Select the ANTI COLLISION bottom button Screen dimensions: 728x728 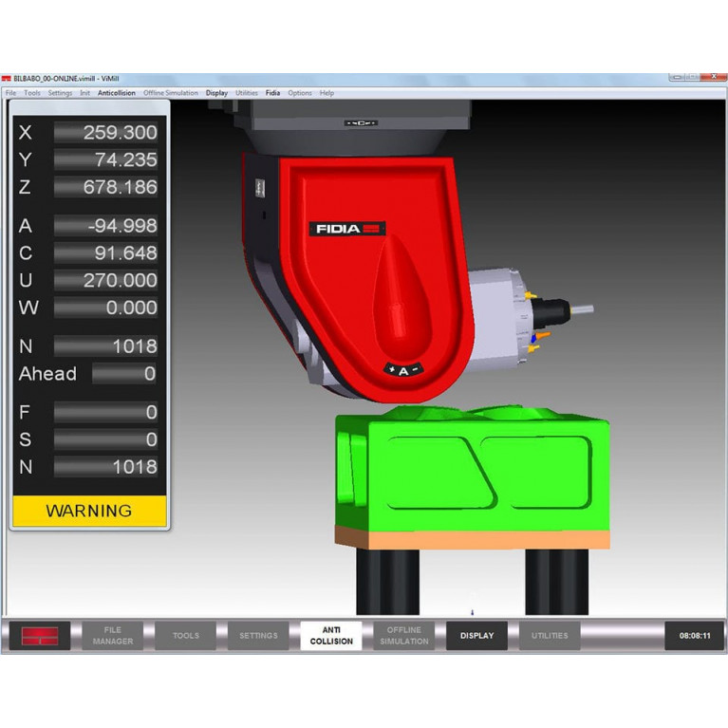coord(331,636)
